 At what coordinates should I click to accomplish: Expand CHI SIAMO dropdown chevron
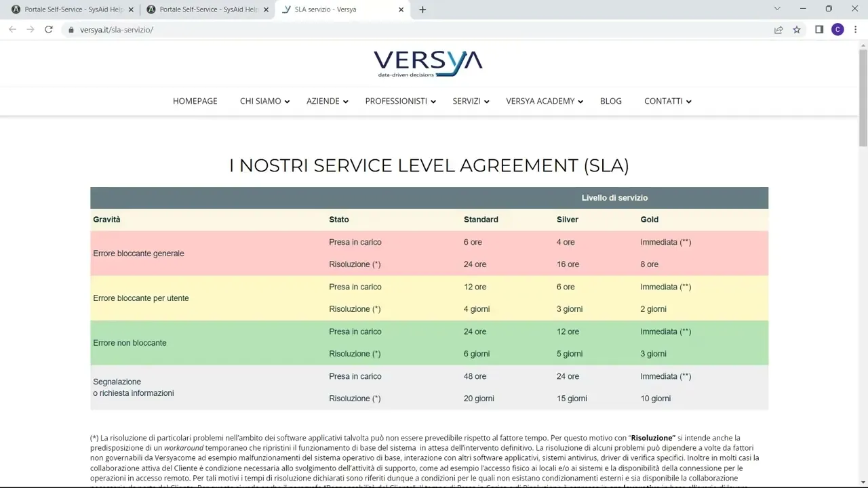pos(287,102)
